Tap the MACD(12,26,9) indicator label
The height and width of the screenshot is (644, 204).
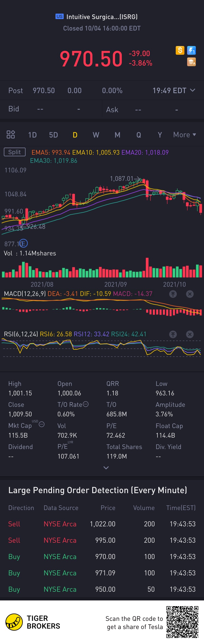coord(25,294)
